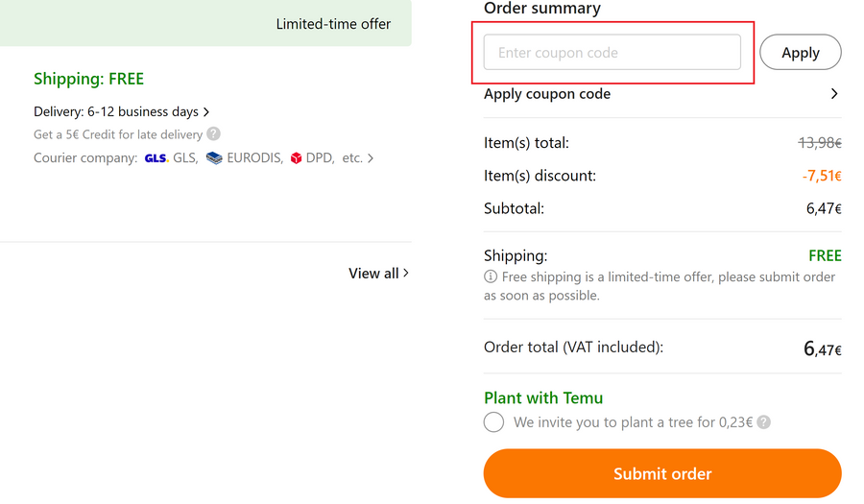Open the View all link

point(378,274)
